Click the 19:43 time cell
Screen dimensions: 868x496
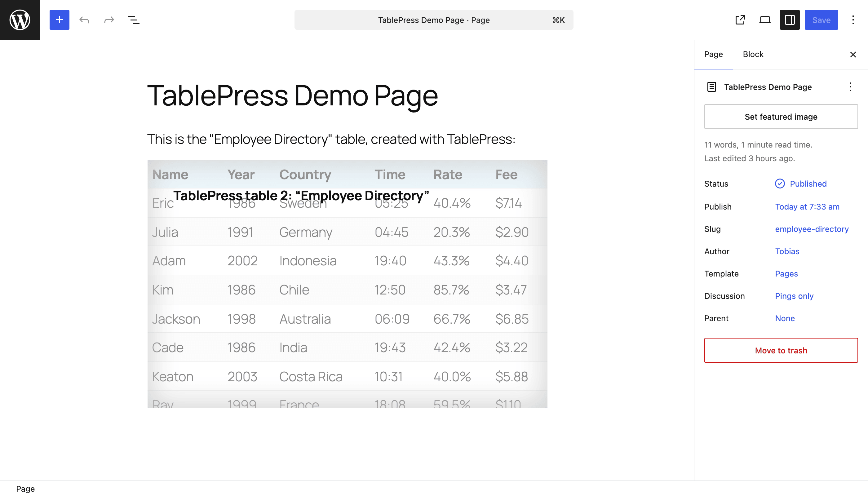(390, 348)
